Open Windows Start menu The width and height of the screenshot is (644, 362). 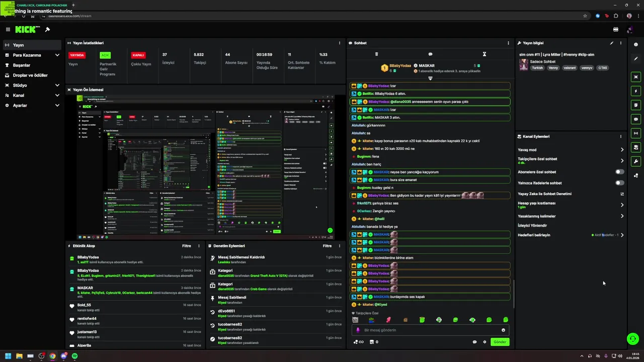tap(8, 356)
